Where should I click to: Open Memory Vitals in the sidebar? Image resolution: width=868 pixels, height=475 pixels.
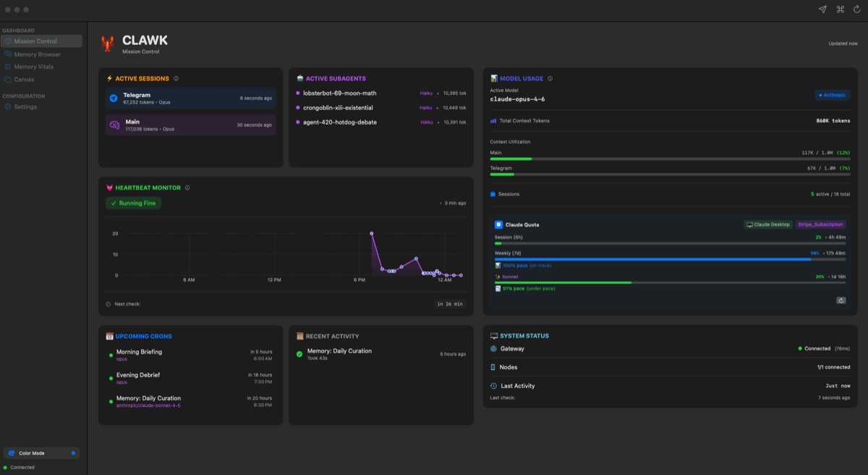[43, 67]
